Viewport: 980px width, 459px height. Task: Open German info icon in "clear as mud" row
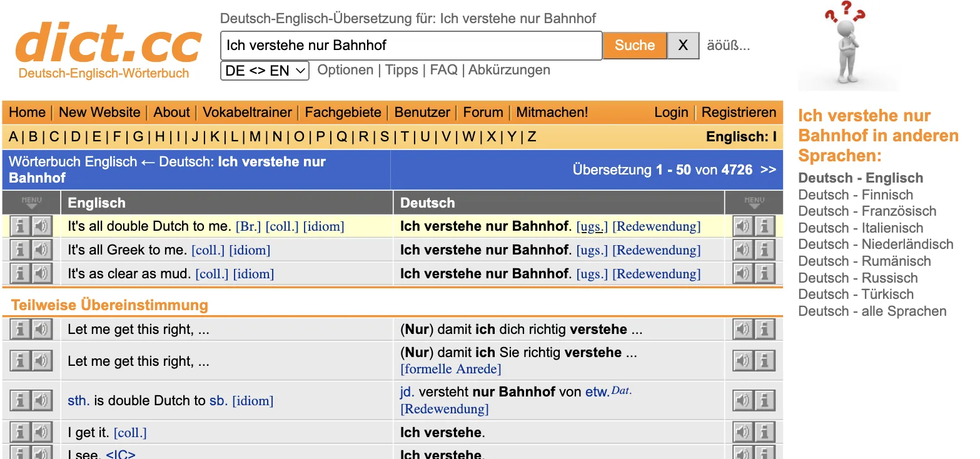(x=764, y=274)
